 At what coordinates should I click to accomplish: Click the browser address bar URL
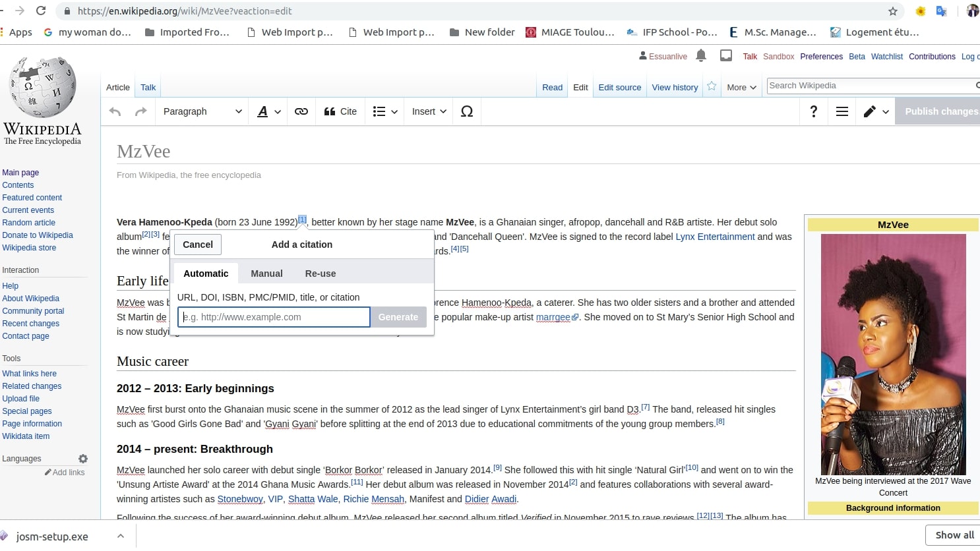185,11
